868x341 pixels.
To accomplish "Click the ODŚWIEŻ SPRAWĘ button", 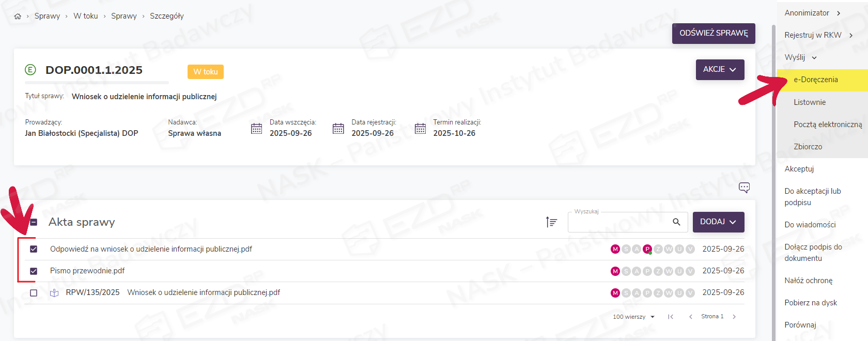I will (x=714, y=33).
